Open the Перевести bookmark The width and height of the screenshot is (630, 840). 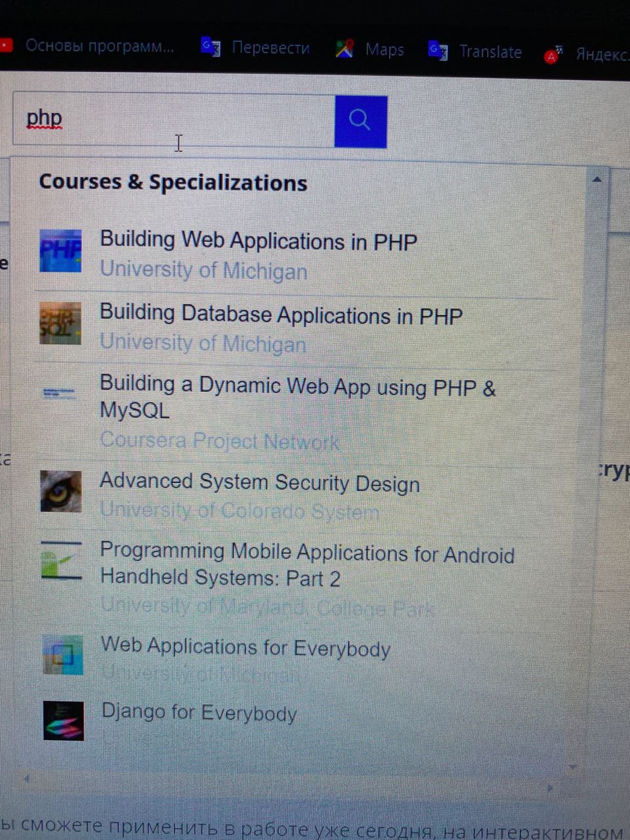click(255, 48)
